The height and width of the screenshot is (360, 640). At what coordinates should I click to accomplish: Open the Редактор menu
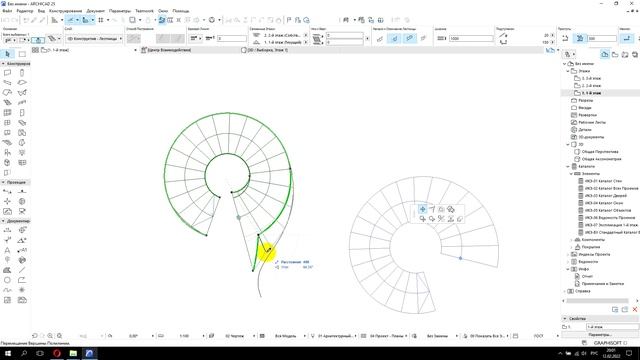pos(25,11)
